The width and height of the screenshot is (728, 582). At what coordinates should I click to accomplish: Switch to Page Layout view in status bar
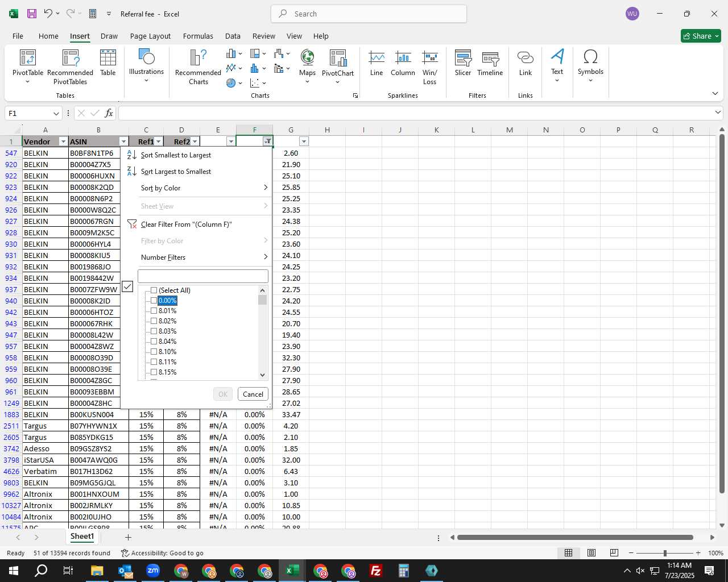tap(591, 553)
